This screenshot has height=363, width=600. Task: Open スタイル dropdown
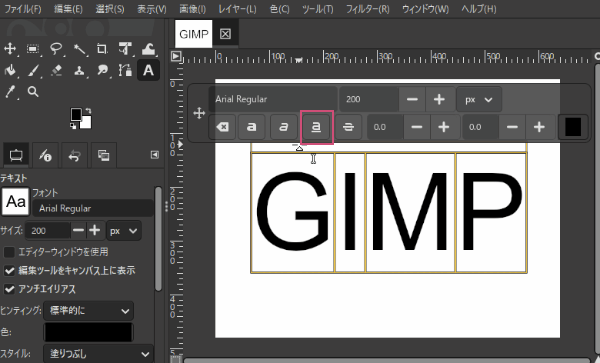coord(98,354)
